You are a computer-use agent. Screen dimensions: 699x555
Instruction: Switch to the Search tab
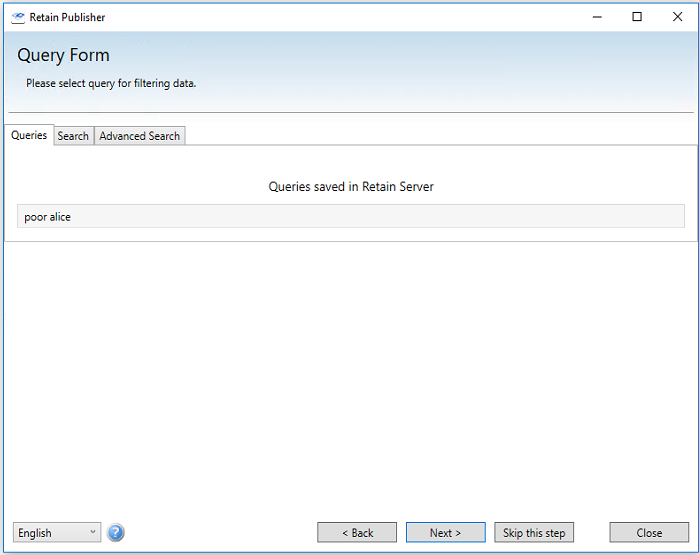coord(73,136)
